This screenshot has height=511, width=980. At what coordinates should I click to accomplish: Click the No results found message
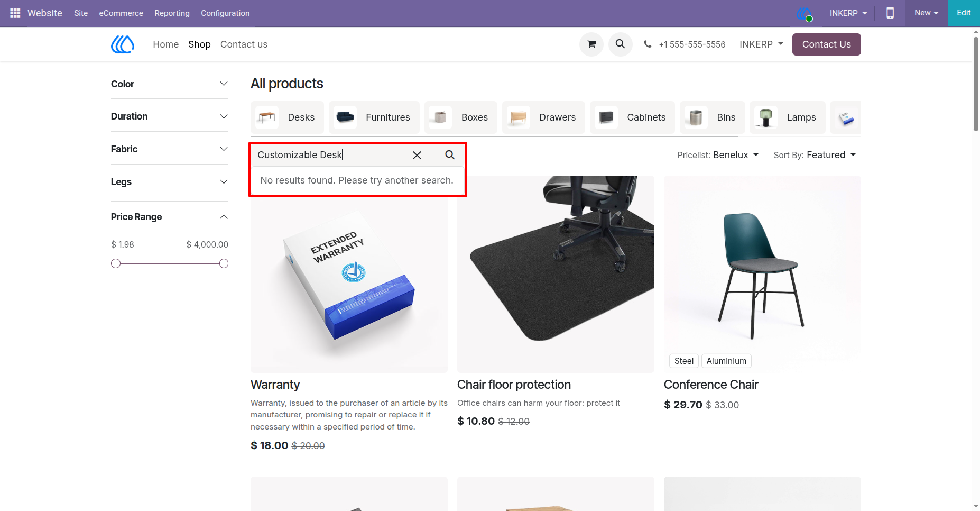click(357, 180)
